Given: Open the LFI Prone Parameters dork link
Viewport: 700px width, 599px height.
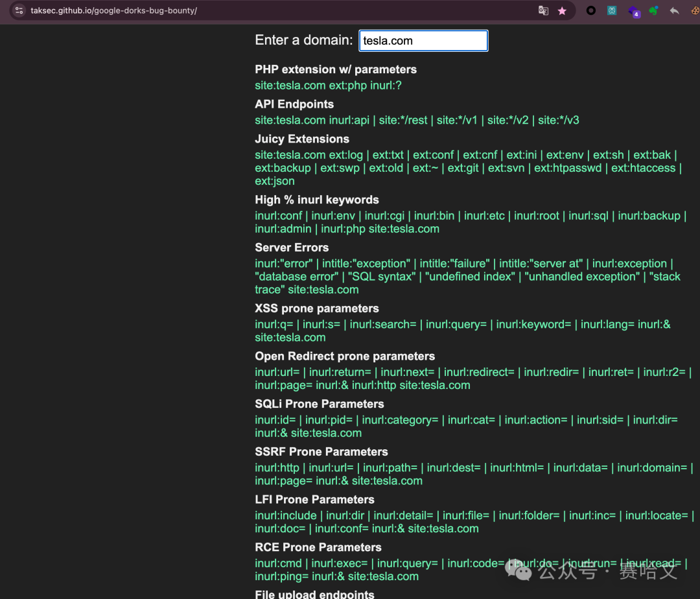Looking at the screenshot, I should click(474, 522).
